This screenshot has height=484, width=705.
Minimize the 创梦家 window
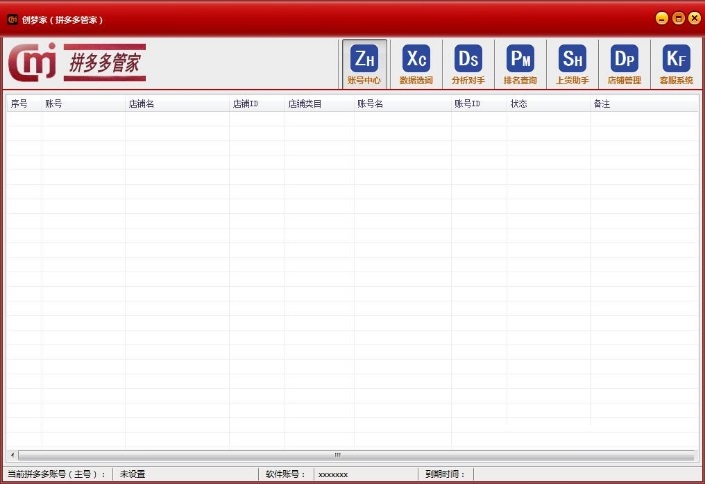point(661,18)
